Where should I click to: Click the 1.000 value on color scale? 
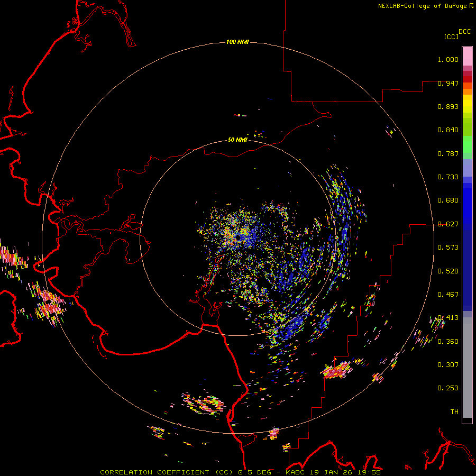coord(448,59)
